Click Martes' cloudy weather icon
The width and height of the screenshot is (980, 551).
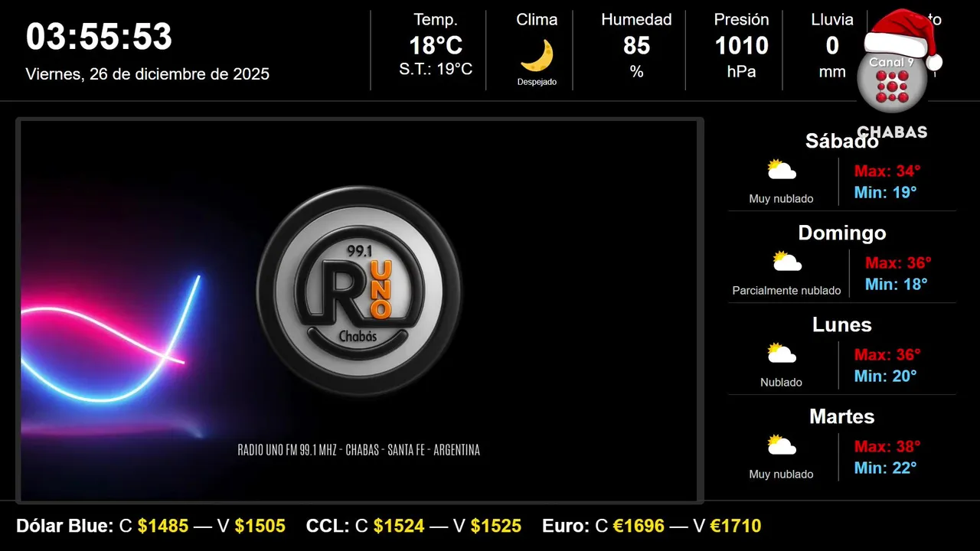point(782,445)
